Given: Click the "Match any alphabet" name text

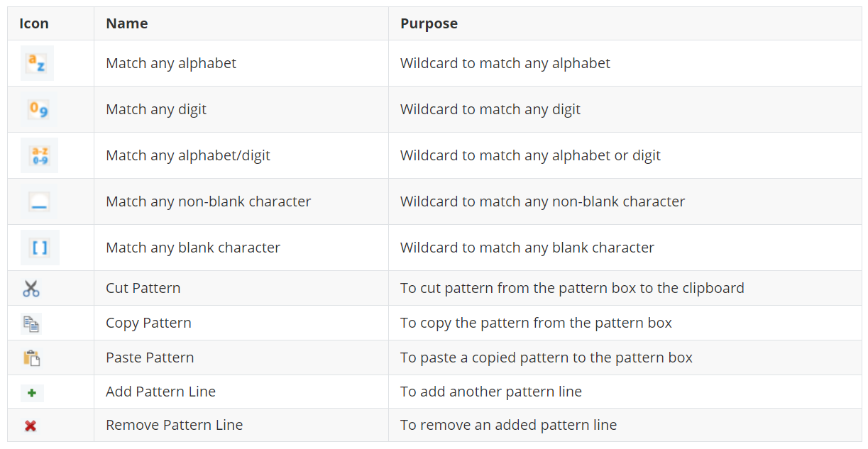Looking at the screenshot, I should 171,63.
